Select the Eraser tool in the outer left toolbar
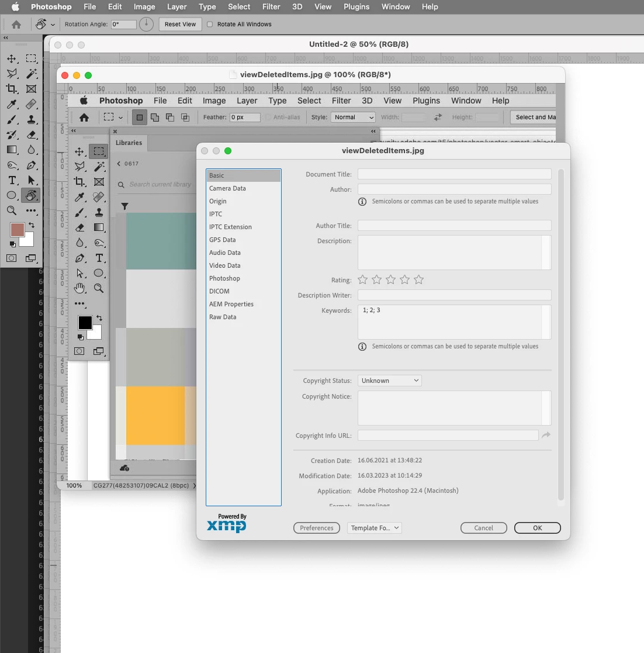 tap(31, 134)
